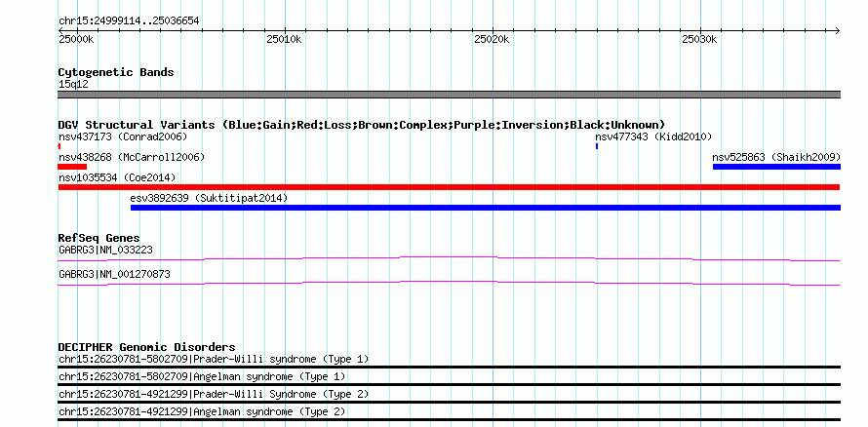Open the DGV Structural Variants track title
The width and height of the screenshot is (868, 427).
pyautogui.click(x=362, y=125)
